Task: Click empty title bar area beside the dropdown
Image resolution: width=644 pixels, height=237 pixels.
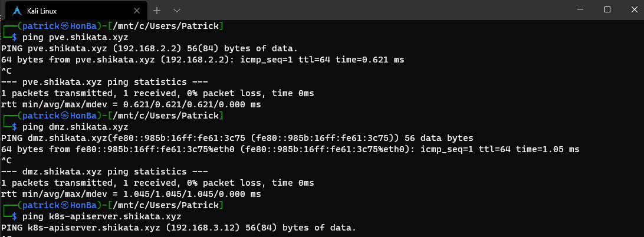Action: tap(354, 9)
